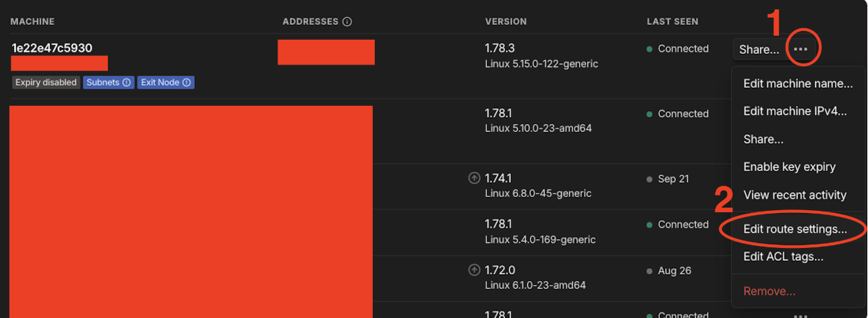Click the info icon on Subnets badge
This screenshot has width=868, height=318.
[126, 83]
